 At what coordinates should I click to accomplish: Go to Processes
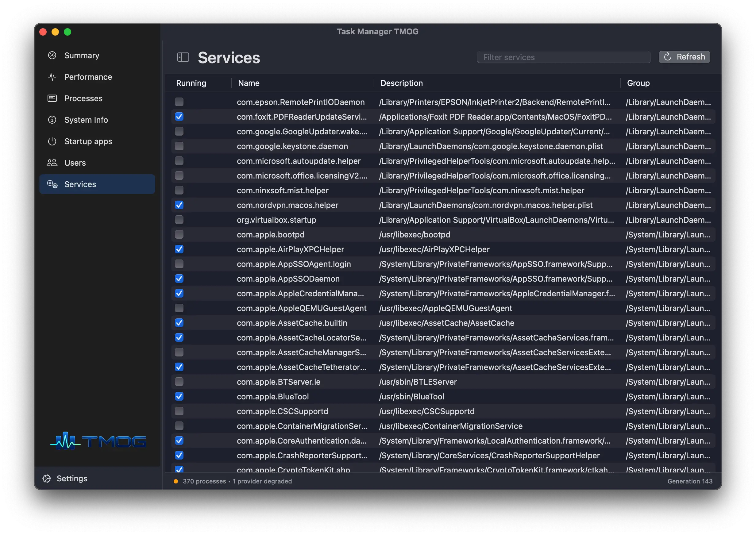[x=97, y=98]
